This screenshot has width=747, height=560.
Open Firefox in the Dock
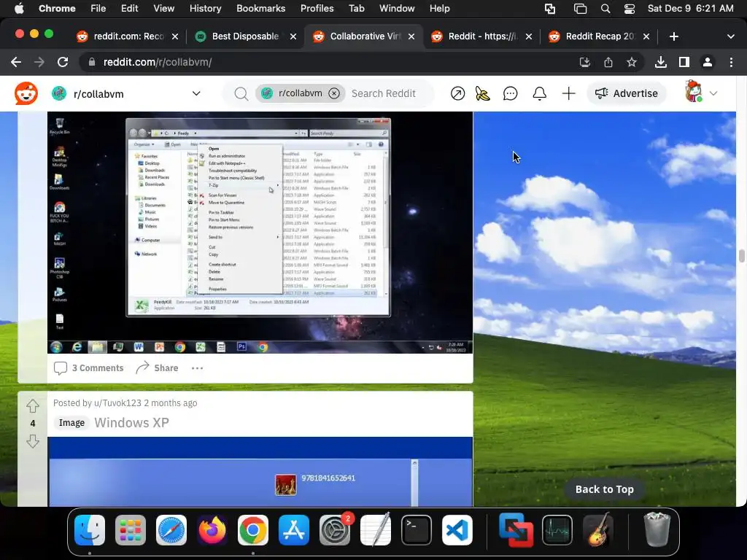[x=212, y=530]
